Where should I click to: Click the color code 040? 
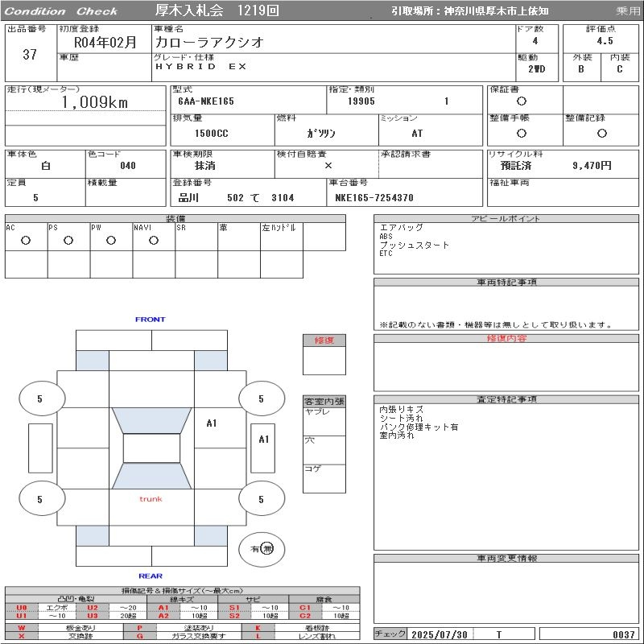tap(128, 166)
